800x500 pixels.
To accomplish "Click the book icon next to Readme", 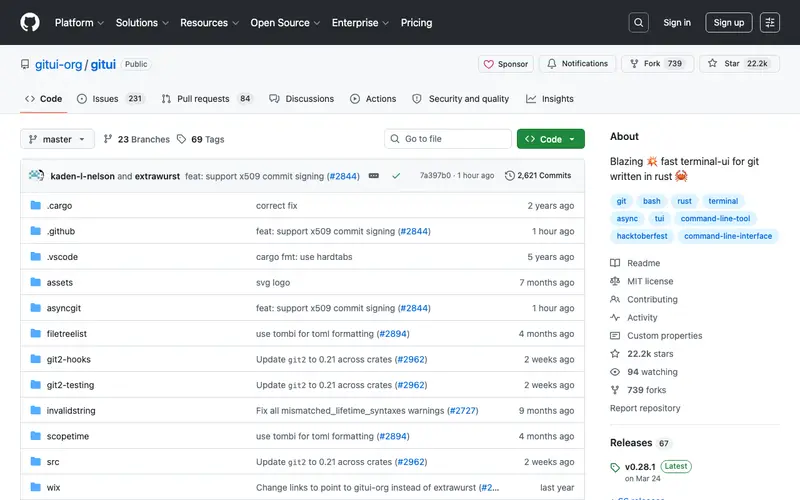I will pyautogui.click(x=615, y=263).
